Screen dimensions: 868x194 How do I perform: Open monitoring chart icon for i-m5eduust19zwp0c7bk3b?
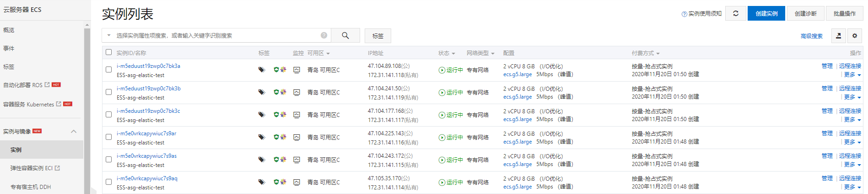[297, 92]
